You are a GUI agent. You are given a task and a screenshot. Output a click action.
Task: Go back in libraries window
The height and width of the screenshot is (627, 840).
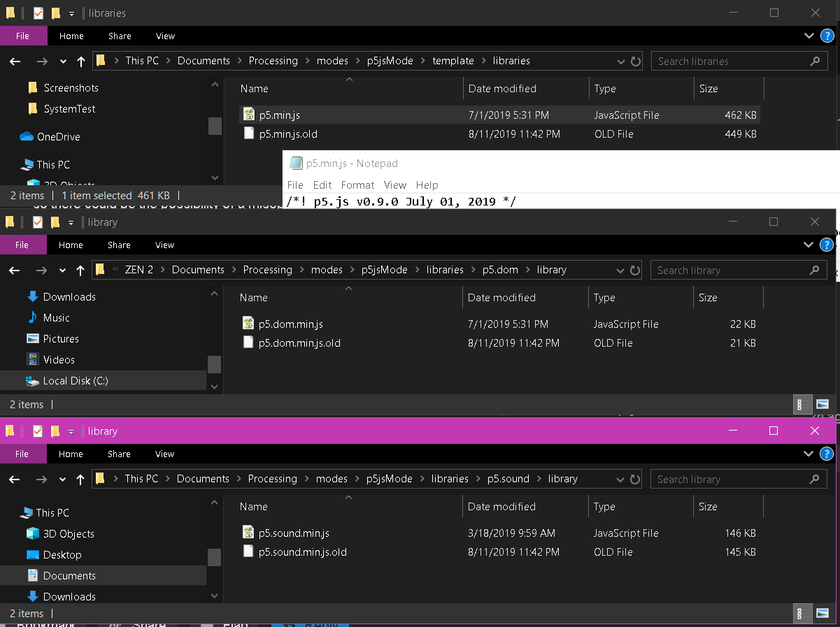tap(15, 61)
